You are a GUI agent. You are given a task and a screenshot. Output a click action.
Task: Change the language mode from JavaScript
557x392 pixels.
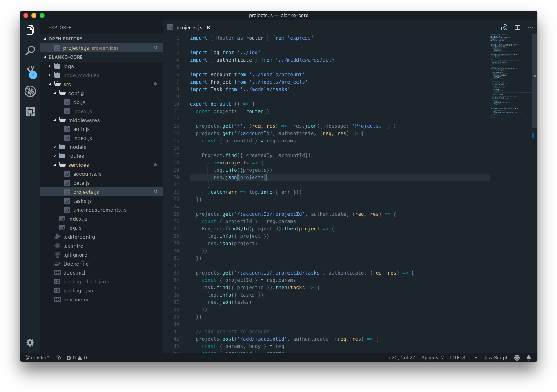(x=495, y=357)
